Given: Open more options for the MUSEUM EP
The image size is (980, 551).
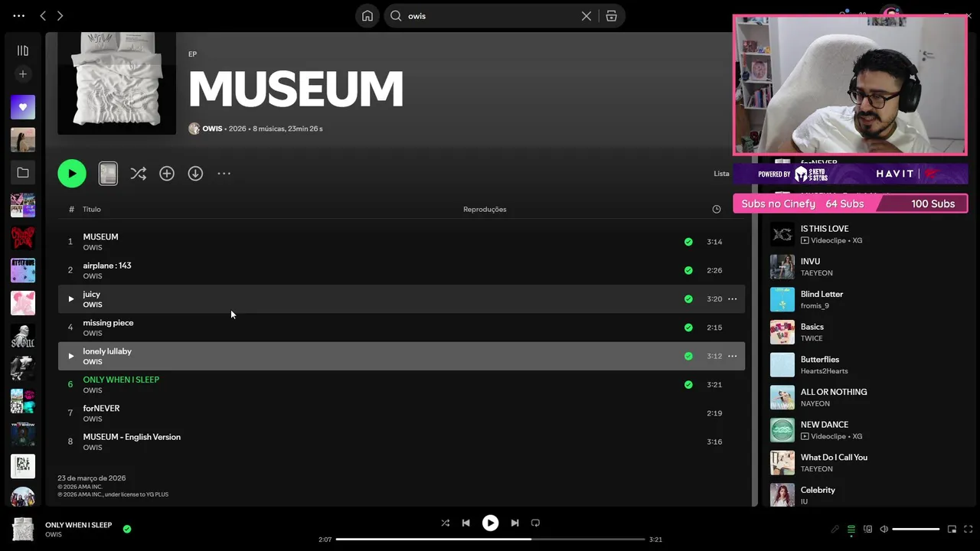Looking at the screenshot, I should coord(224,174).
